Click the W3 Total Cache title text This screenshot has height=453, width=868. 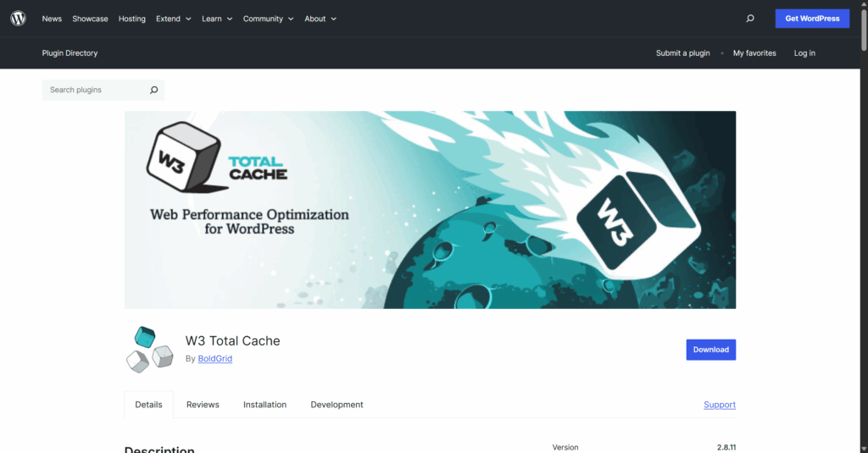(x=232, y=340)
